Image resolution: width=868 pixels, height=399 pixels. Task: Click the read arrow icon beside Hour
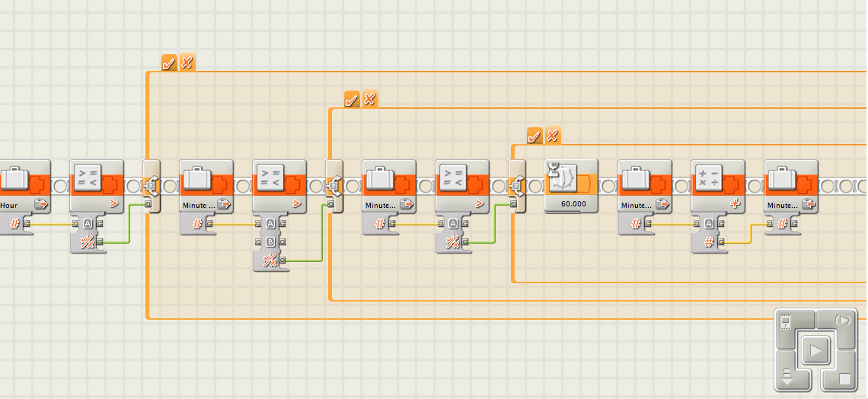tap(41, 204)
